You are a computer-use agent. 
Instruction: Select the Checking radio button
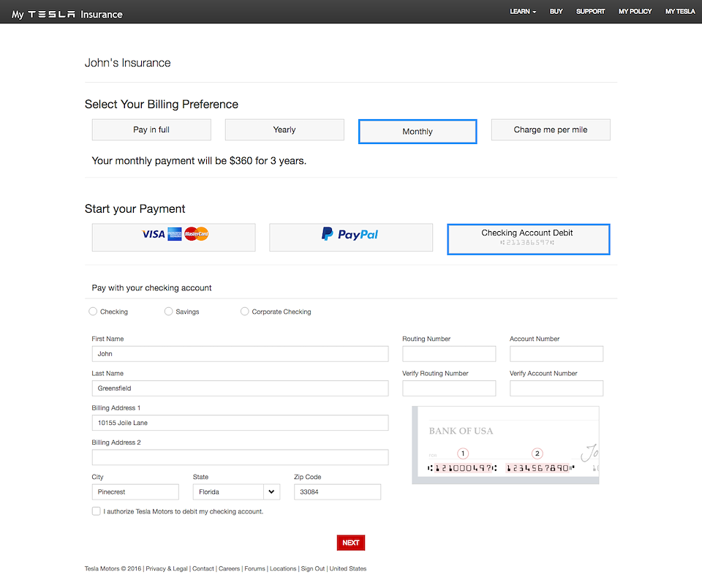[x=93, y=312]
